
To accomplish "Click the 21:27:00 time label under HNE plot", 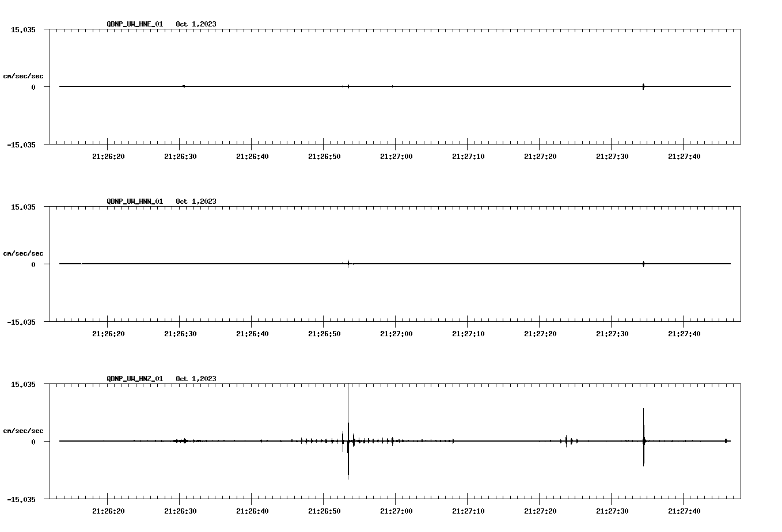I will (x=396, y=157).
